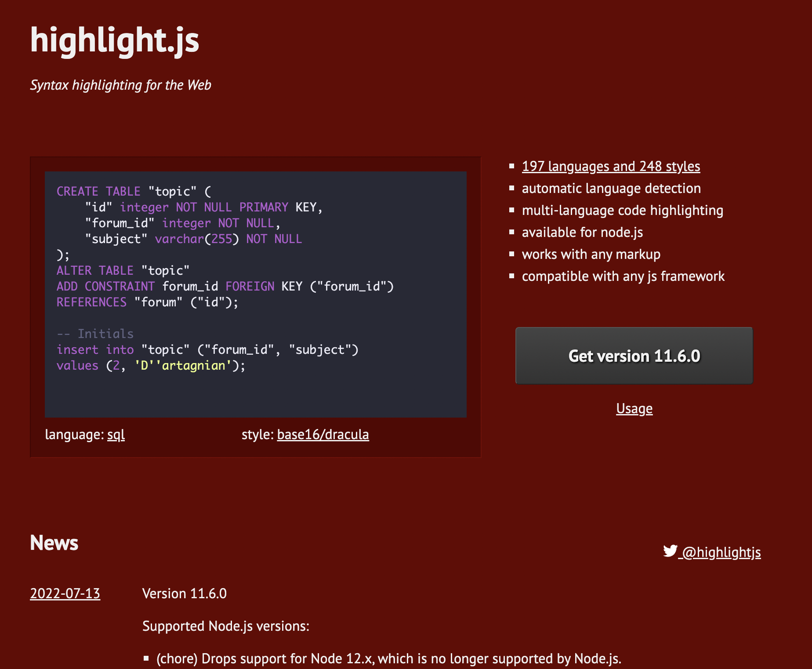This screenshot has height=669, width=812.
Task: Click the automatic language detection item
Action: click(x=611, y=188)
